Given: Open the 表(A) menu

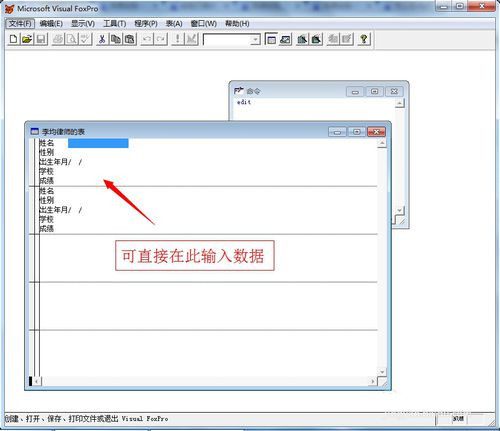Looking at the screenshot, I should (174, 24).
